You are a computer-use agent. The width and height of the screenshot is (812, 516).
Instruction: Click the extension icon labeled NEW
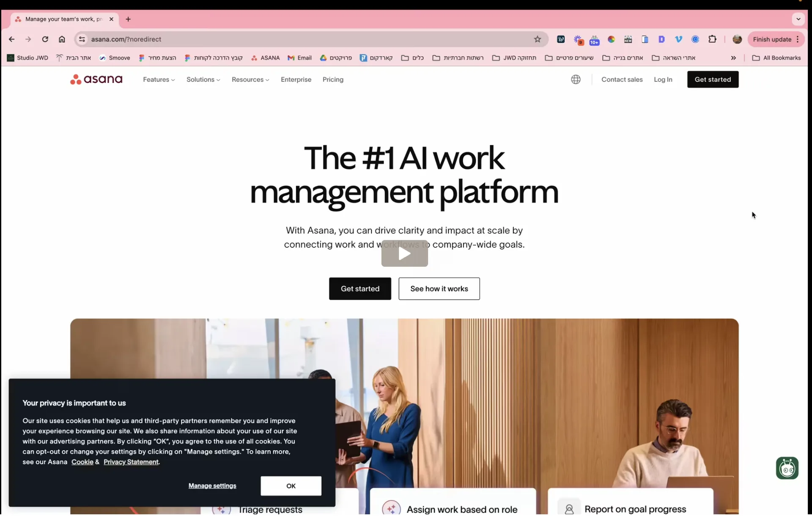[628, 39]
